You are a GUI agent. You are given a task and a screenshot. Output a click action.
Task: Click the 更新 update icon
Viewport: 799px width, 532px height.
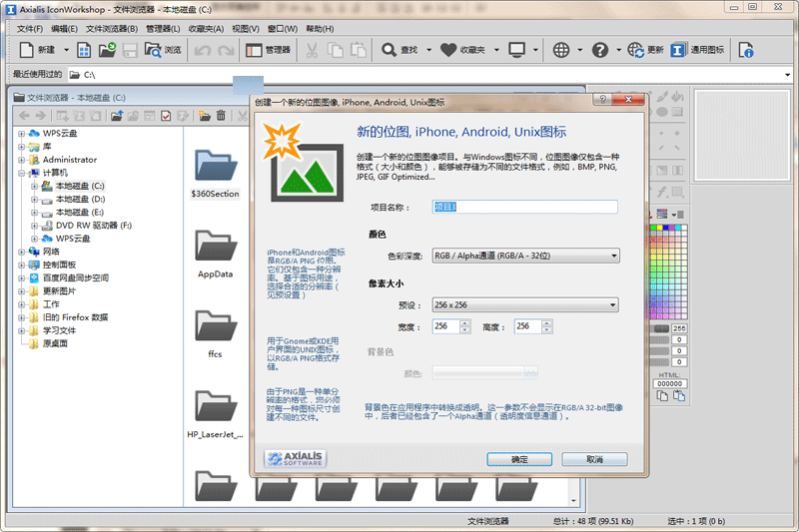coord(635,50)
